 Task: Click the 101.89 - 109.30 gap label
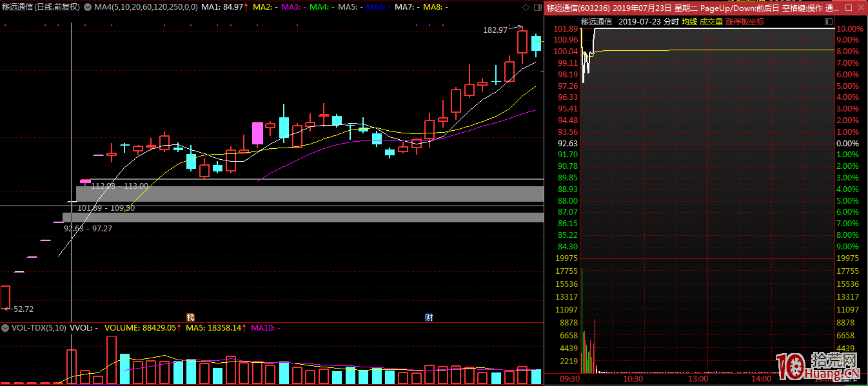tap(106, 207)
